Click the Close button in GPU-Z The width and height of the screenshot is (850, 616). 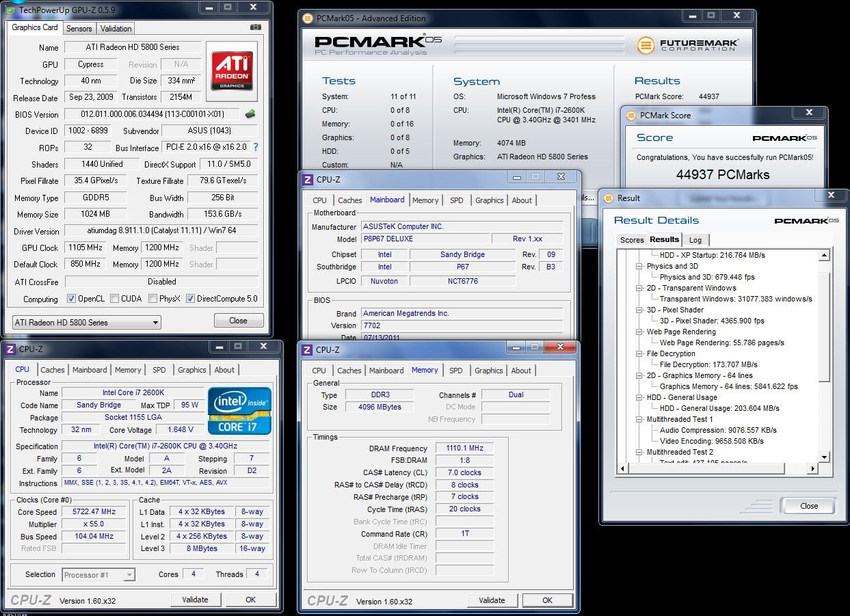tap(238, 321)
